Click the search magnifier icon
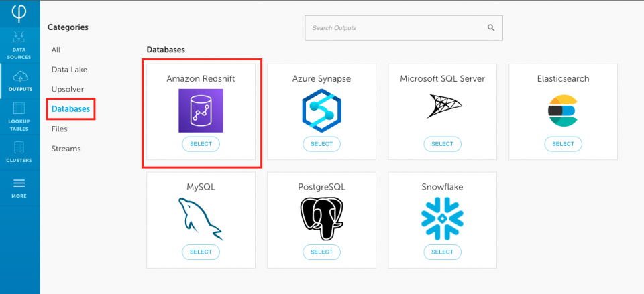The image size is (644, 294). (491, 28)
